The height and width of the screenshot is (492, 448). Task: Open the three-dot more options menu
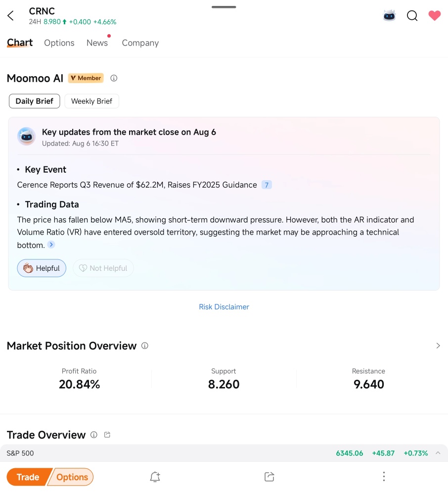click(384, 476)
